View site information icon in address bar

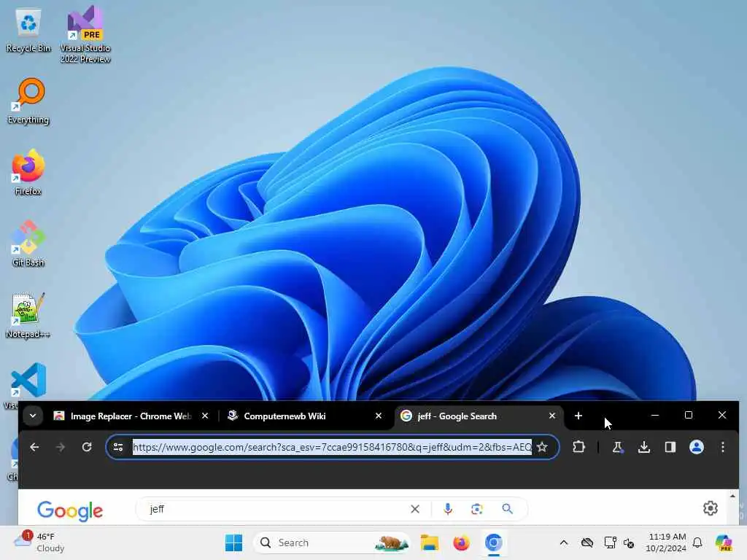point(117,447)
